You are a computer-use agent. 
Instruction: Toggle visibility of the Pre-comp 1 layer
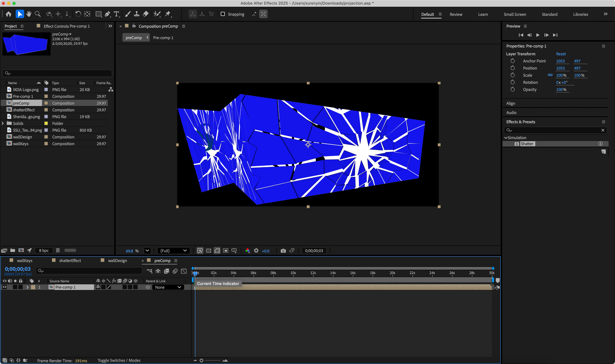[4, 287]
